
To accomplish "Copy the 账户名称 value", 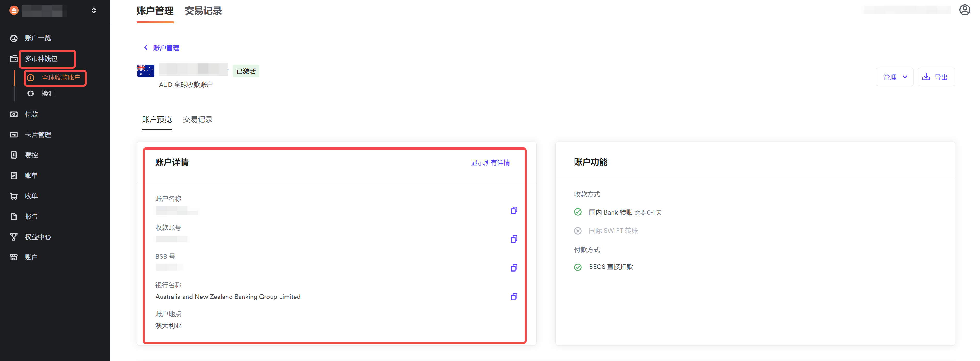I will point(513,210).
